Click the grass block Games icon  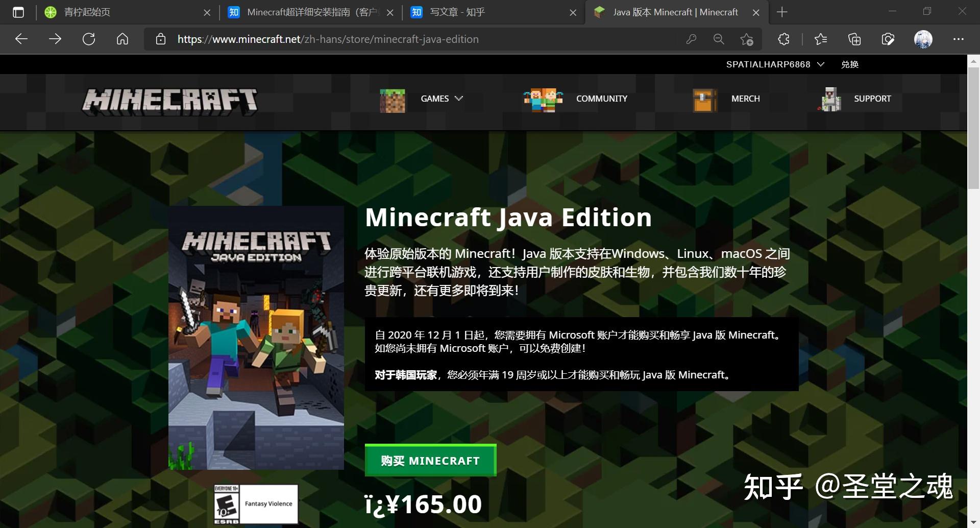pos(392,100)
